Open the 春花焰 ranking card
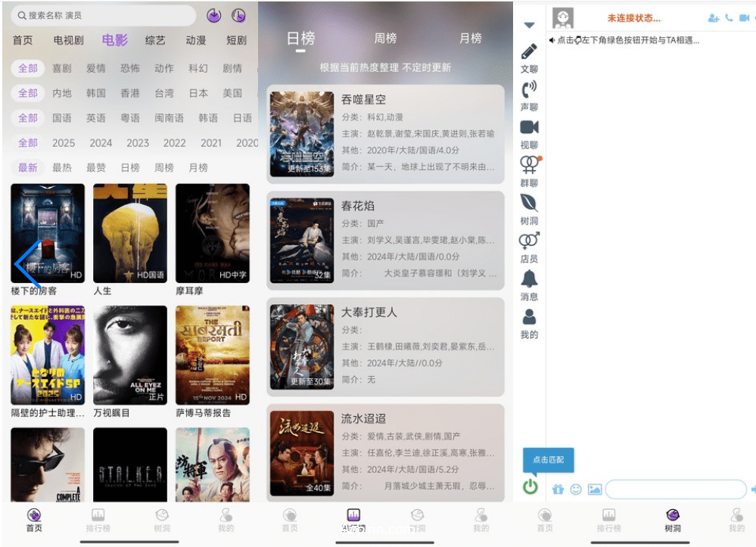 (385, 241)
